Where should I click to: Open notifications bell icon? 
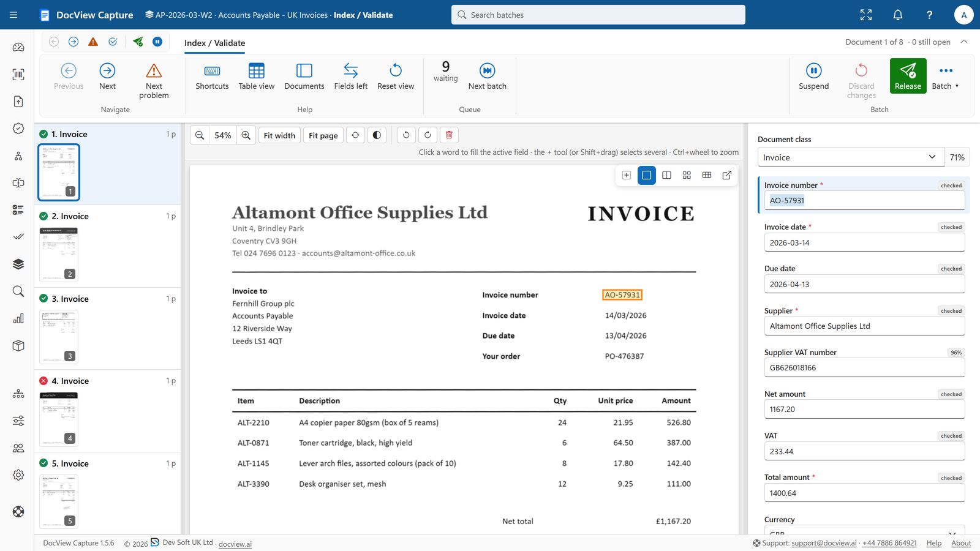point(898,15)
